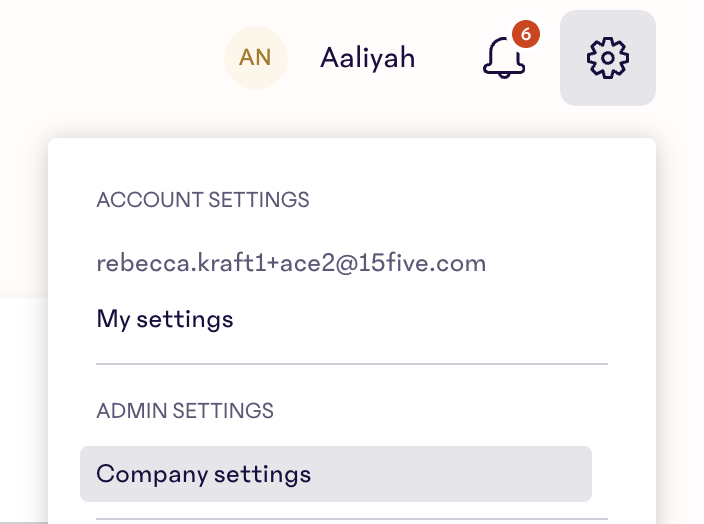Click the red notification badge showing 6
The image size is (704, 524).
525,35
